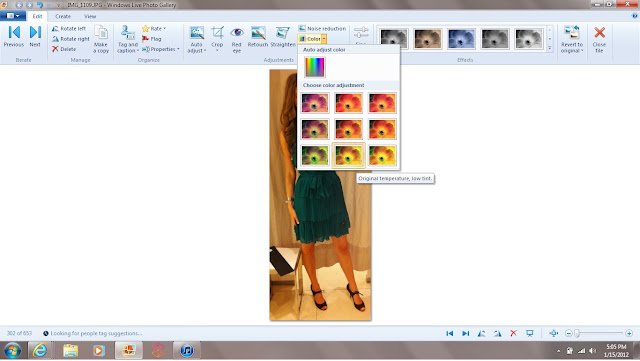This screenshot has width=640, height=361.
Task: Select the Crop tool
Action: (x=217, y=39)
